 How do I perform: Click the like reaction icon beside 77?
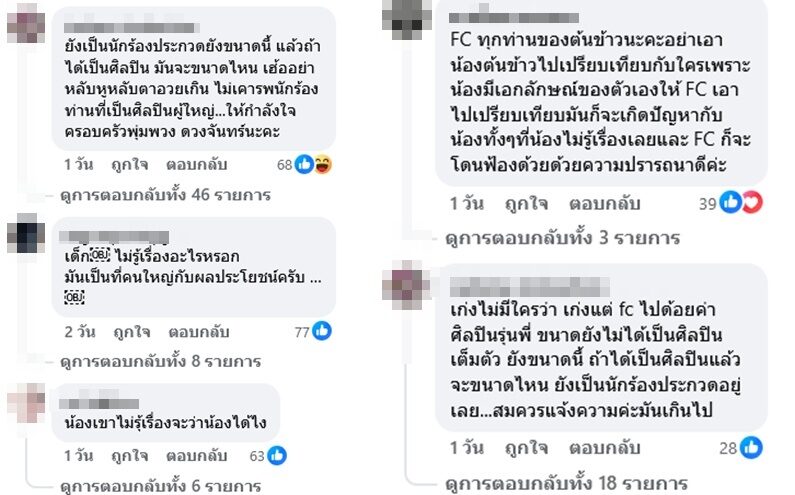(x=322, y=331)
